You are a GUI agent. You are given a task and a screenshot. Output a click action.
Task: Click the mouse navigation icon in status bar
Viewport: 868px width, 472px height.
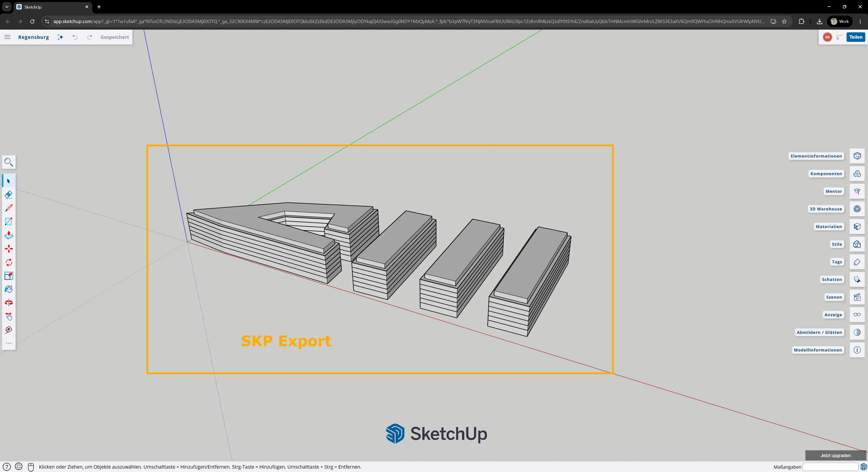pyautogui.click(x=31, y=467)
